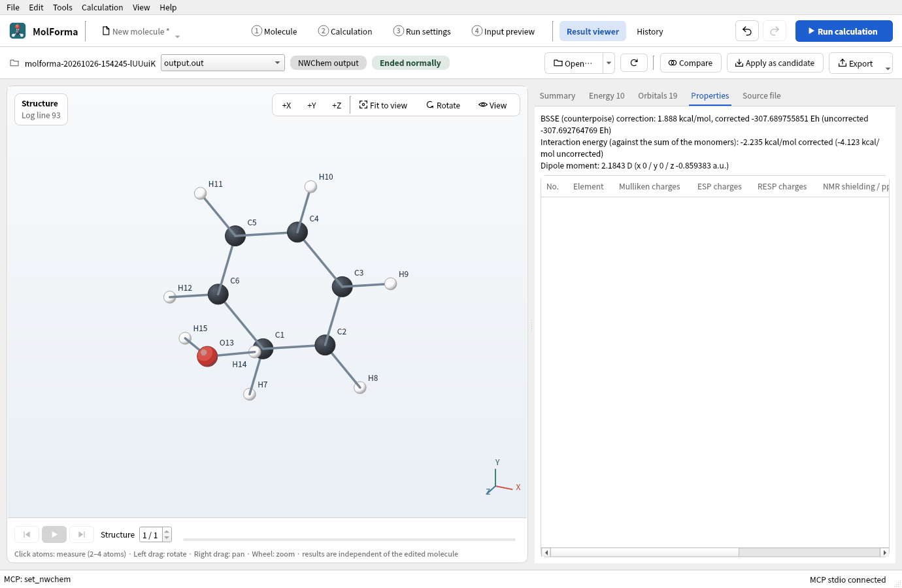Expand the Export options arrow
The height and width of the screenshot is (588, 902).
(x=888, y=68)
